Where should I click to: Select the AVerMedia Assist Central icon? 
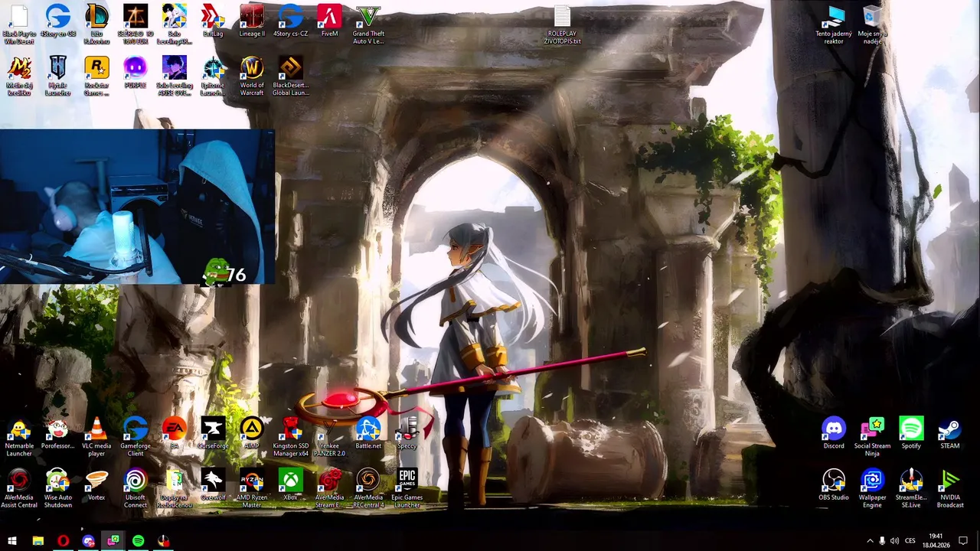19,489
